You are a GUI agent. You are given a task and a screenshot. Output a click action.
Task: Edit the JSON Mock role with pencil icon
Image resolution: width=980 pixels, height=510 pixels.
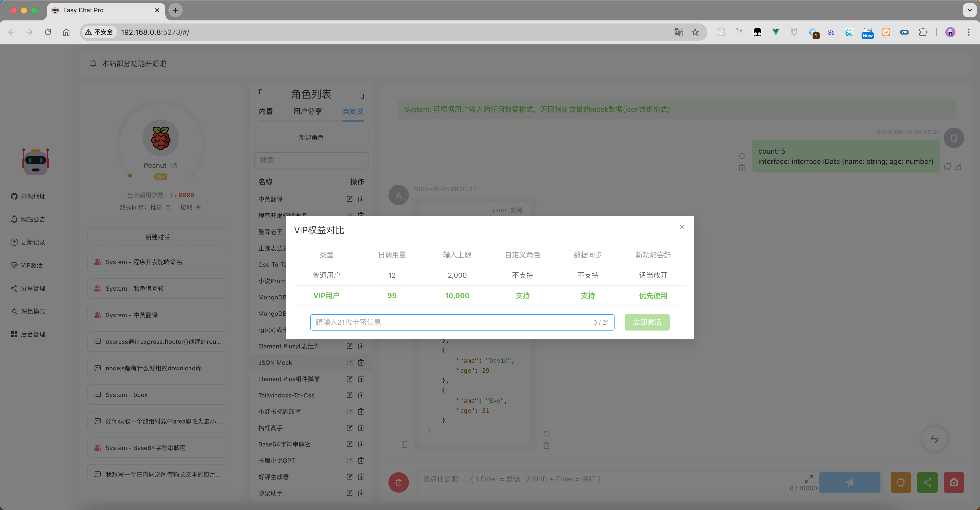(349, 362)
